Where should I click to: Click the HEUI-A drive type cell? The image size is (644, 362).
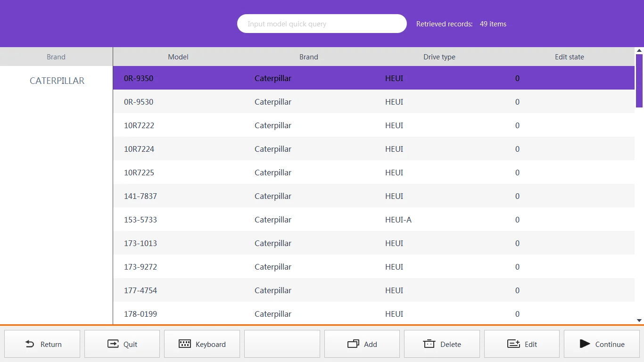398,220
